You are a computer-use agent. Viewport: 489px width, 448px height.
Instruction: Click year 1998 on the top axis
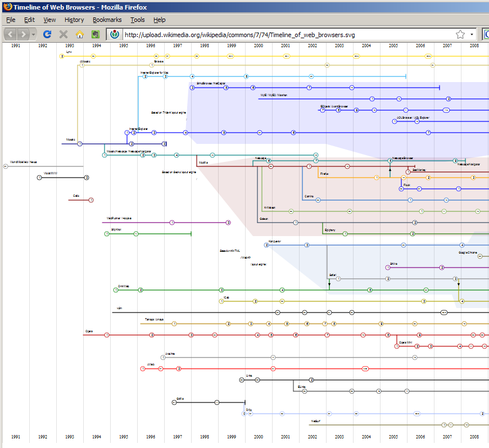[205, 46]
